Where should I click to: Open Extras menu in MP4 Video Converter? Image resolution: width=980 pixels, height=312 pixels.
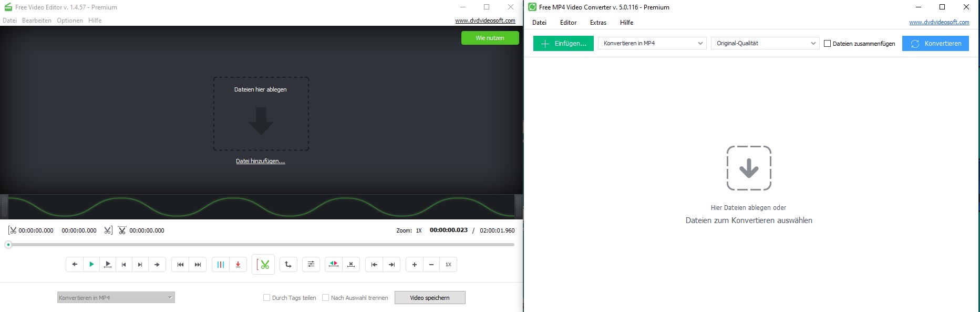pos(598,23)
